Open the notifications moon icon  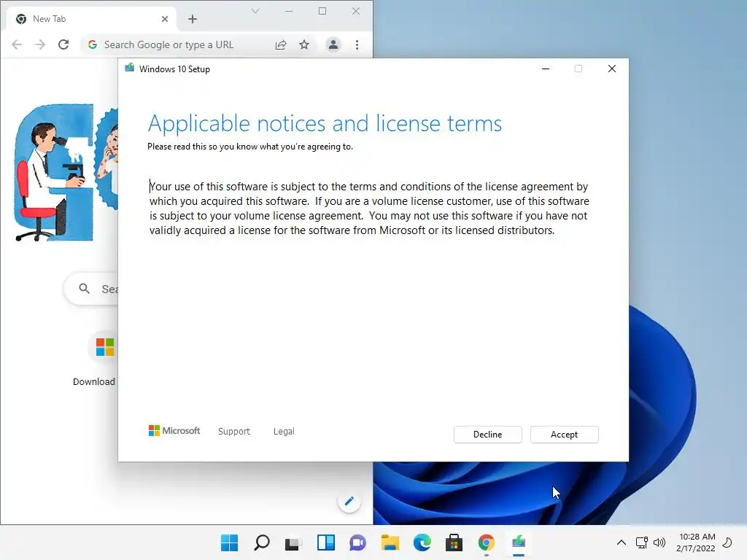[727, 542]
